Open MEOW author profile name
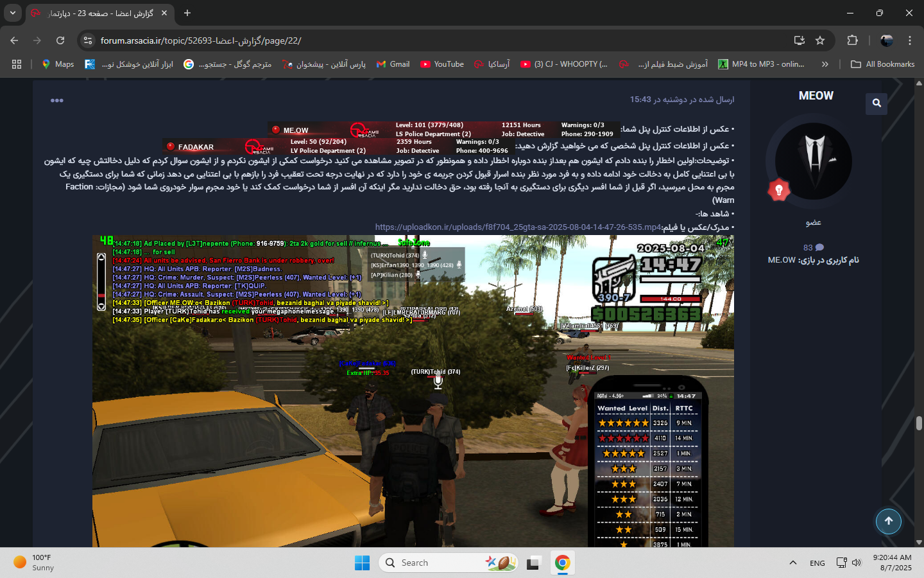 pyautogui.click(x=816, y=96)
